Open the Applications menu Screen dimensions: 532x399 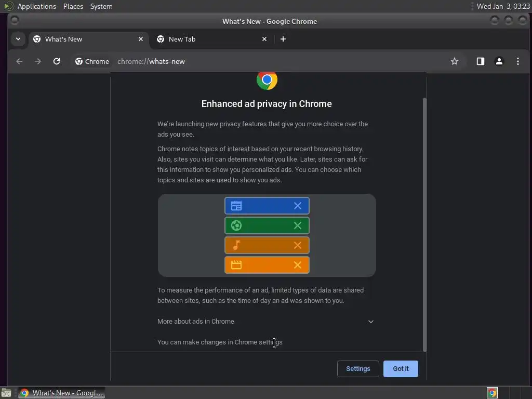tap(37, 6)
